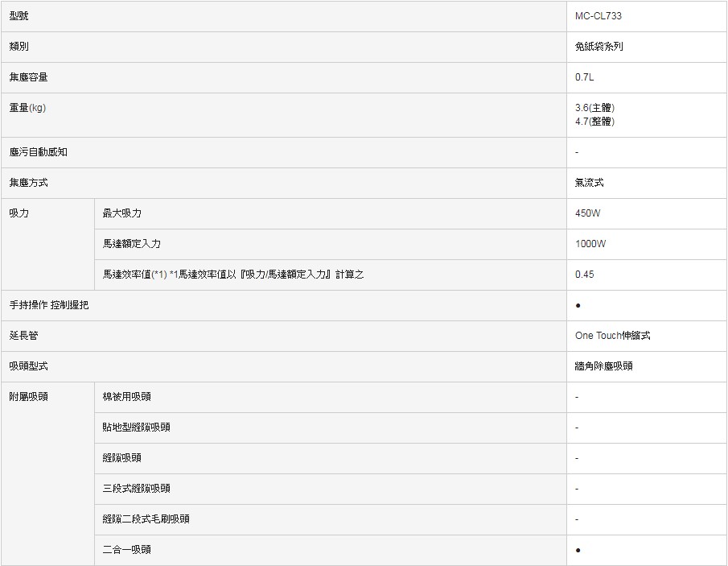Select the 棉被用吸頭 accessory label
This screenshot has height=566, width=728.
tap(126, 397)
